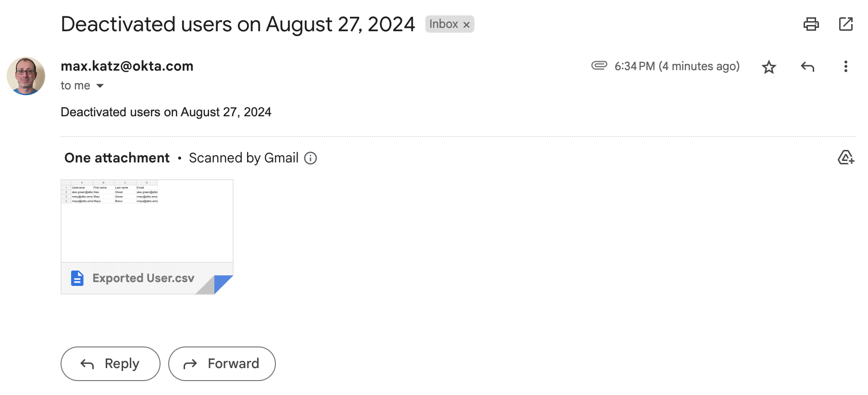The image size is (868, 395).
Task: Open email in new window
Action: tap(845, 24)
